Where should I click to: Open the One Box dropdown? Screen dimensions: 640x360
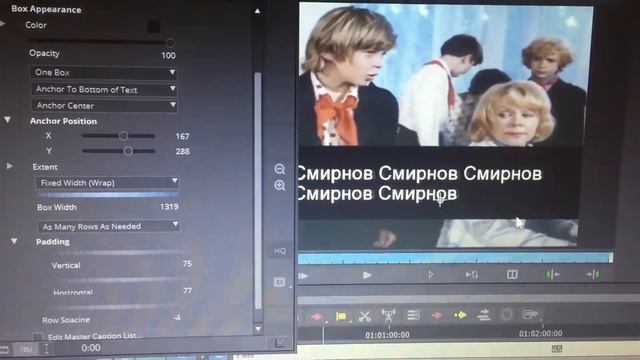pos(104,73)
